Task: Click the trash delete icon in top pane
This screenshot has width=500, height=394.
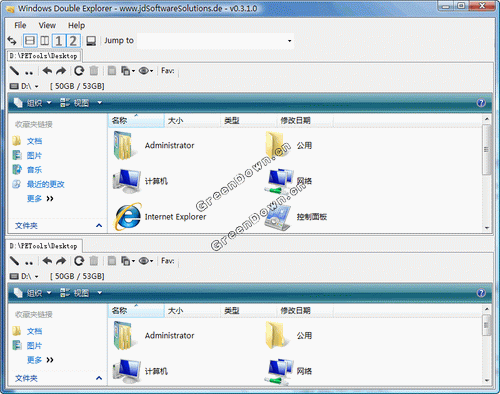Action: click(94, 71)
